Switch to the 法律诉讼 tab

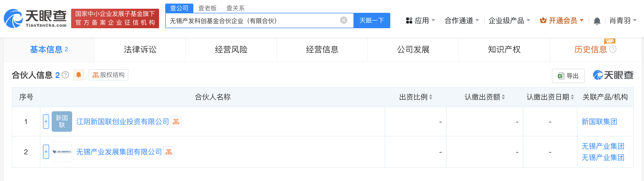(140, 49)
